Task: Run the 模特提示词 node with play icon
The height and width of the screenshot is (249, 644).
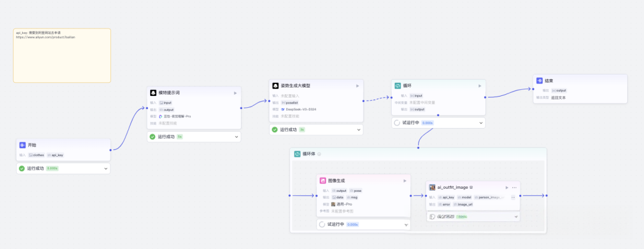Action: point(235,93)
